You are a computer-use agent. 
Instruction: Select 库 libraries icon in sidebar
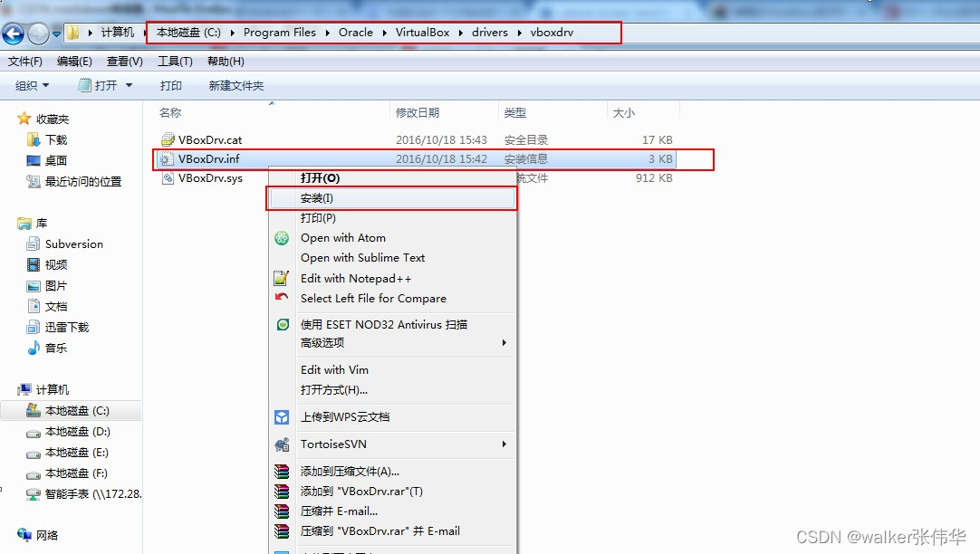(x=24, y=223)
